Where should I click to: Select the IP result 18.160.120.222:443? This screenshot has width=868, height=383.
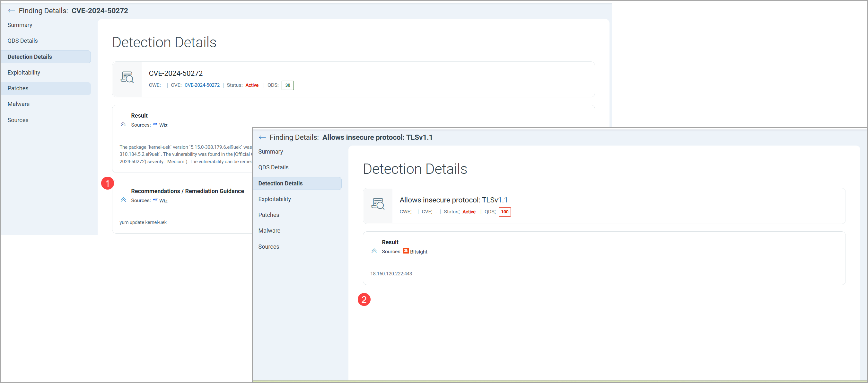tap(391, 273)
